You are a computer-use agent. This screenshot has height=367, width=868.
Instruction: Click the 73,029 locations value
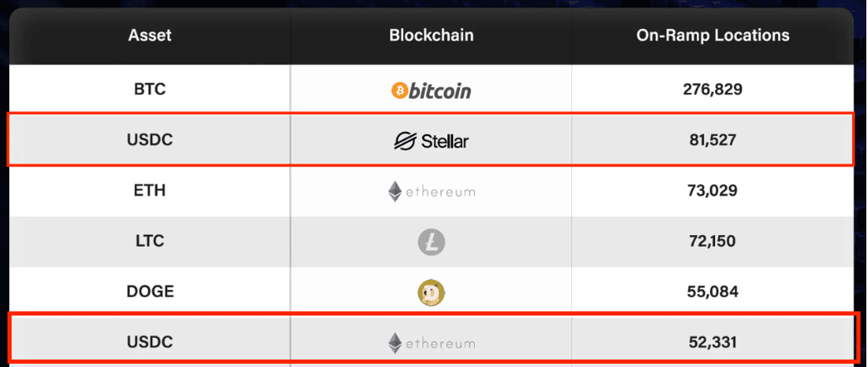coord(713,191)
